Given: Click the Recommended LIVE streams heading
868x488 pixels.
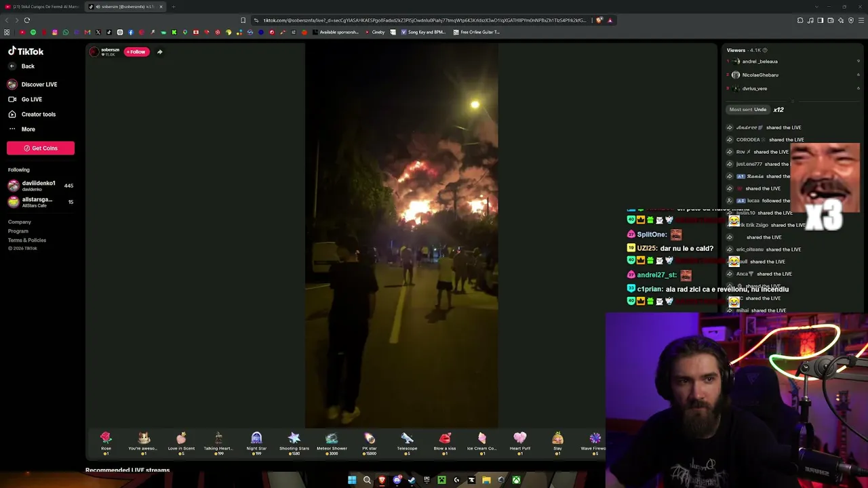Looking at the screenshot, I should (127, 470).
